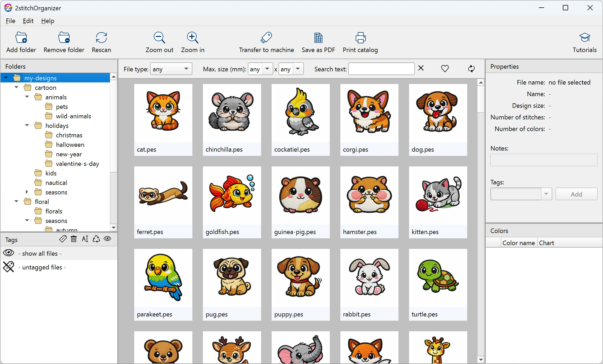Click the folder icon beside nautical

[x=38, y=183]
